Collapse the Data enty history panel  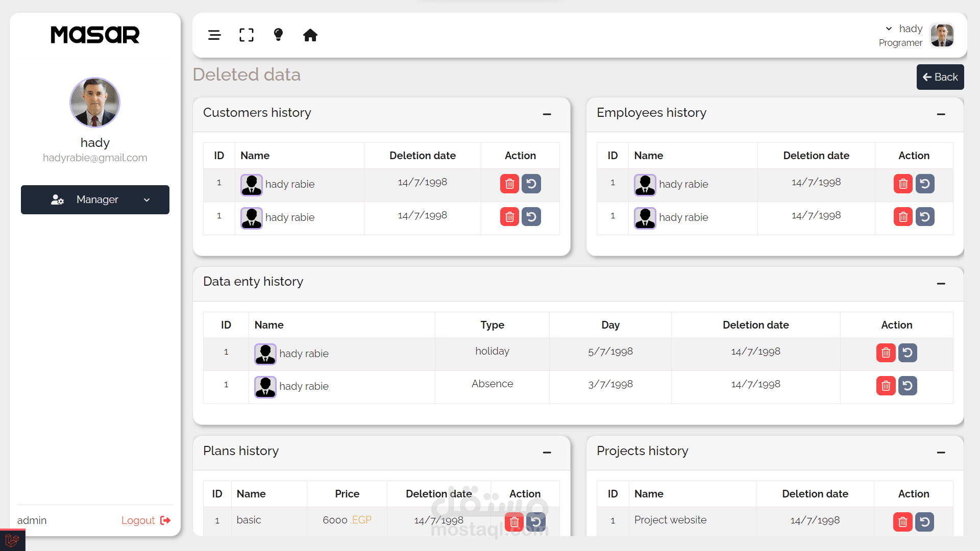[x=941, y=284]
